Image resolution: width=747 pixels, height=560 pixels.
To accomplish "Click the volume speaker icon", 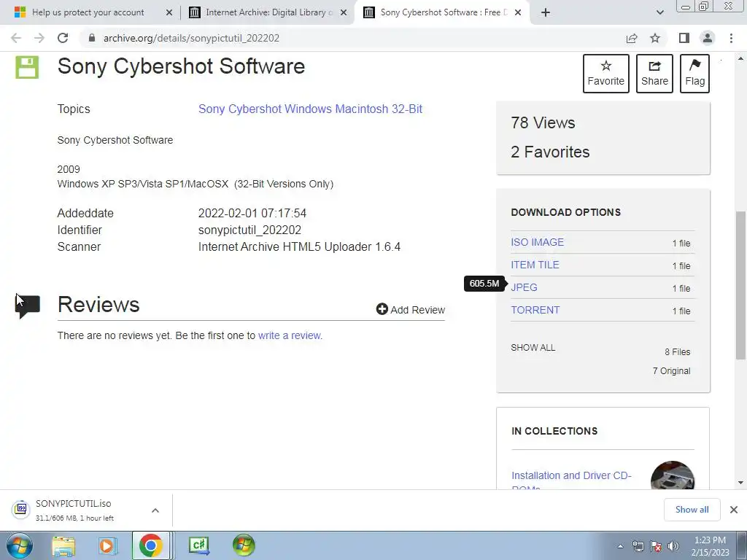I will point(673,546).
